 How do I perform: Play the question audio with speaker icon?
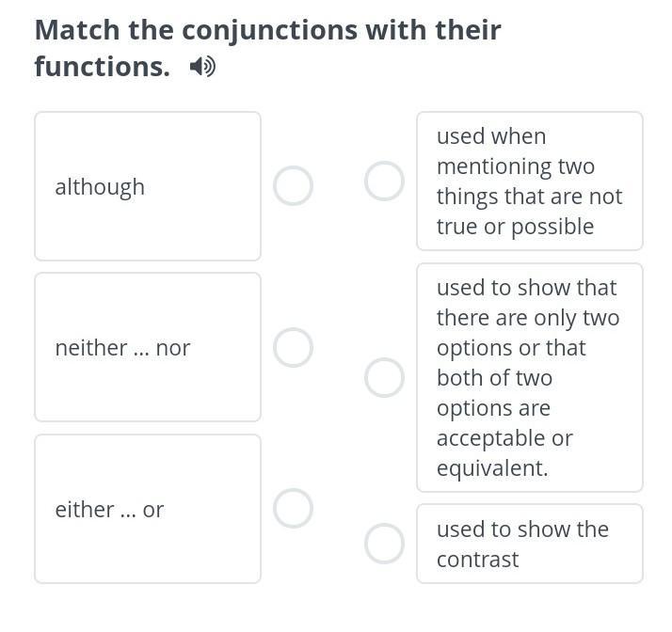coord(201,67)
